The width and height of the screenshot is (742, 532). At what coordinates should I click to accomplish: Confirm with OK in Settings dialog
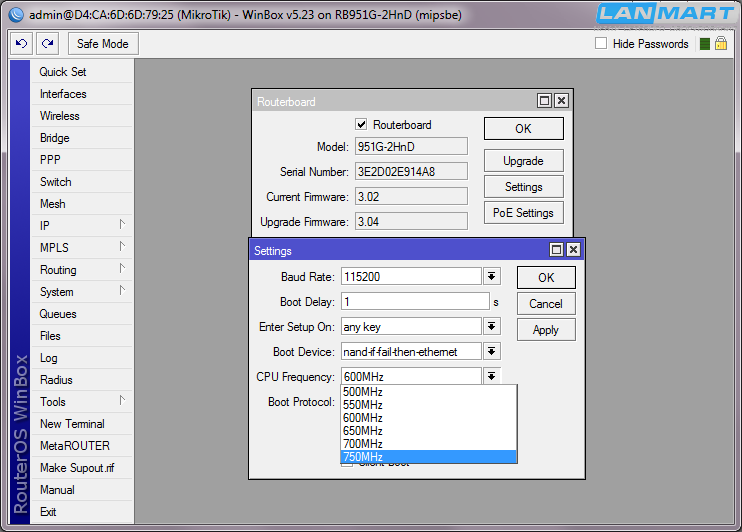click(546, 278)
